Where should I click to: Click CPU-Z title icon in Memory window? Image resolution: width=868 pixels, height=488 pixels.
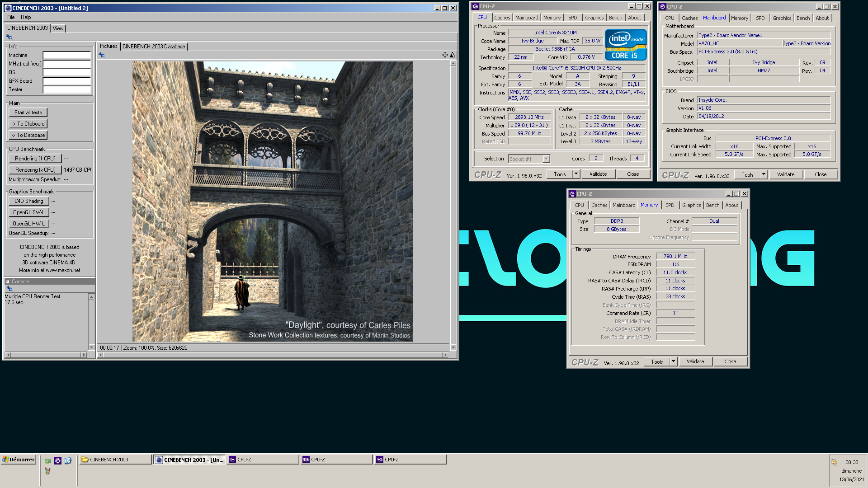click(x=572, y=194)
